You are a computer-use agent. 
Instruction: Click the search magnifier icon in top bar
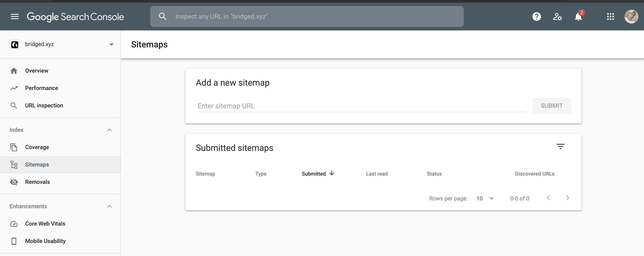pyautogui.click(x=162, y=17)
